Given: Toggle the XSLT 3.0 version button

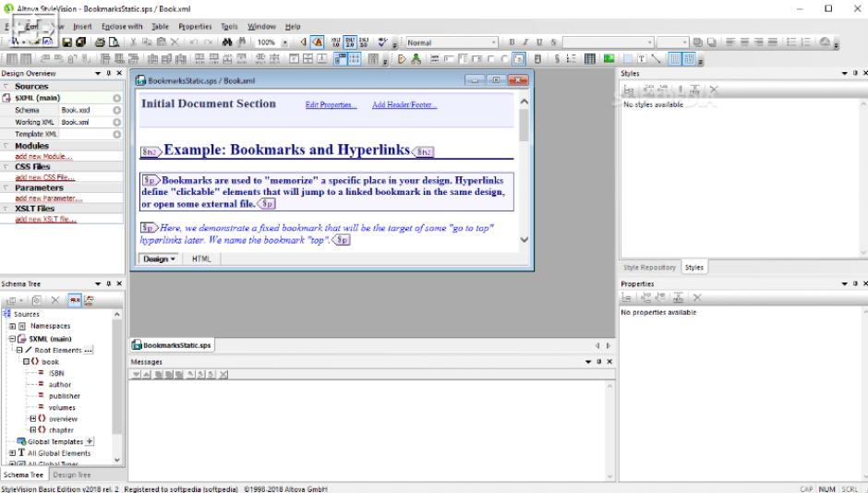Looking at the screenshot, I should (x=364, y=42).
